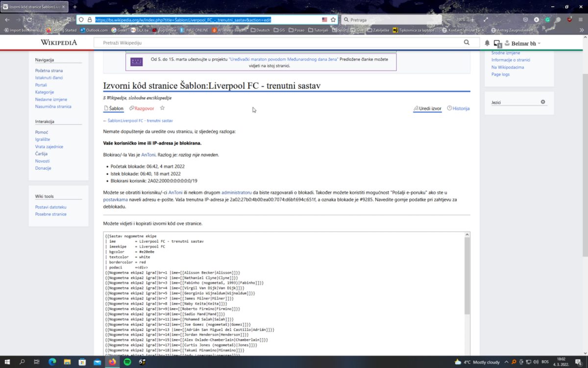588x368 pixels.
Task: Open language settings gear next to Jezici
Action: coord(543,102)
